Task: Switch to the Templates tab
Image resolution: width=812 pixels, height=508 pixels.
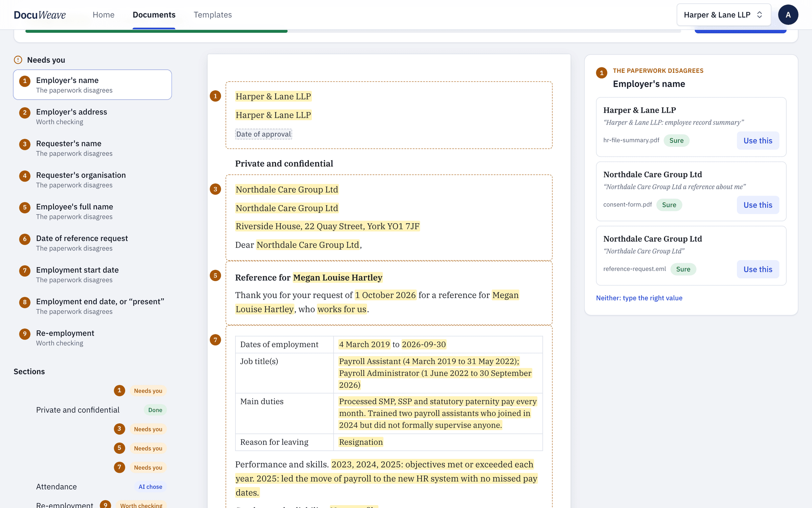Action: [x=213, y=15]
